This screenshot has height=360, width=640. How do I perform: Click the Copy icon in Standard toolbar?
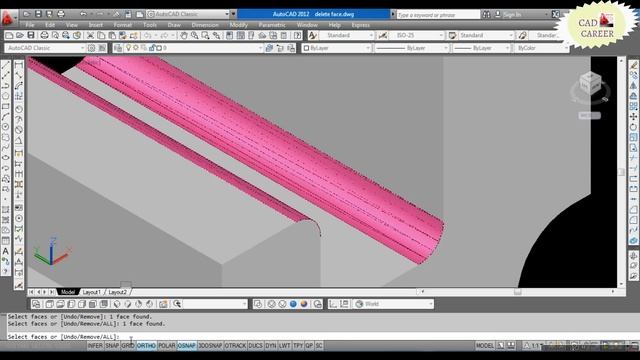[x=101, y=36]
